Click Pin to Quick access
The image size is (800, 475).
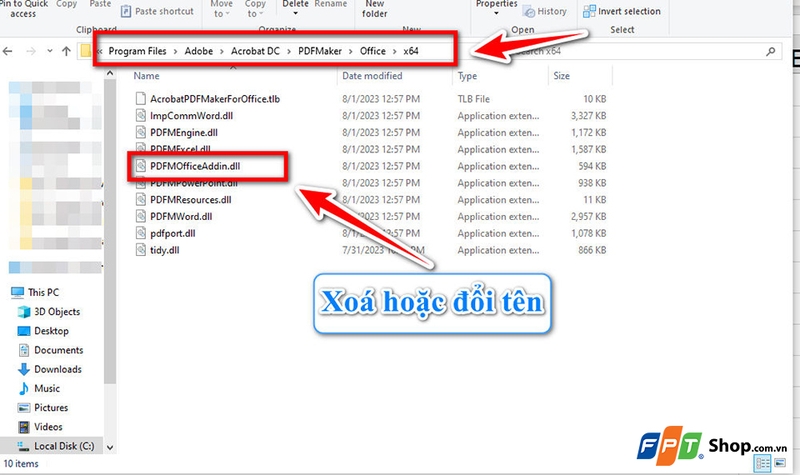23,9
